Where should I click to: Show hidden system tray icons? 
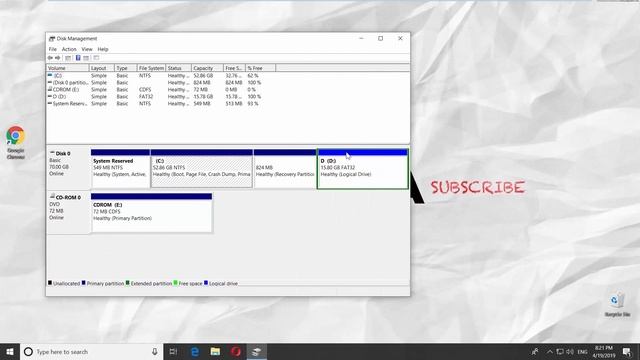point(549,351)
